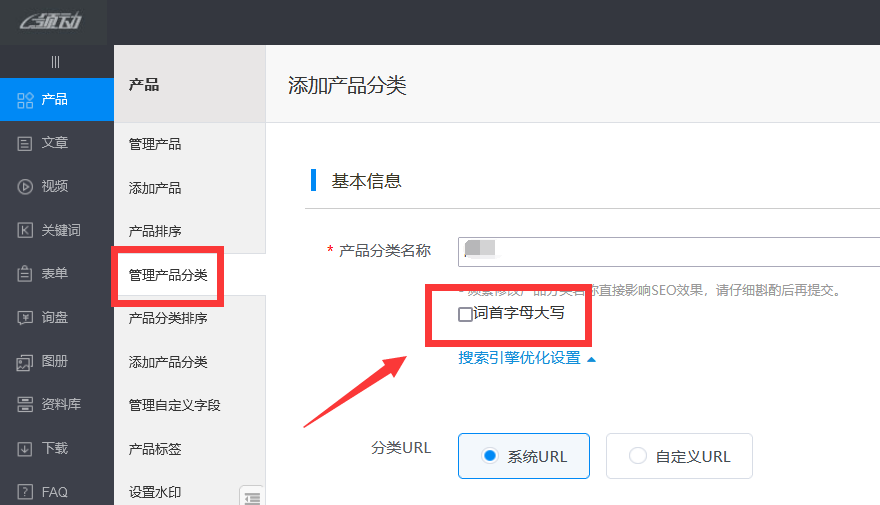This screenshot has height=505, width=880.
Task: Go to 产品分类排序 submenu item
Action: pos(168,318)
